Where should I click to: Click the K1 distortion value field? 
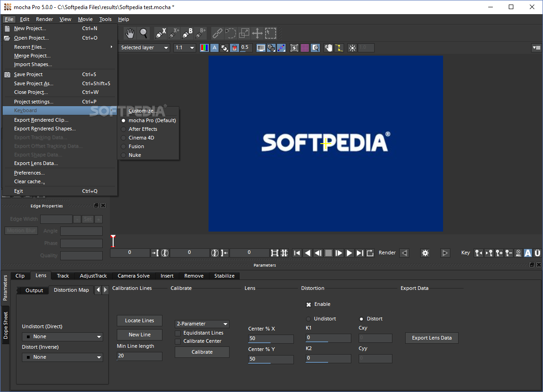328,338
